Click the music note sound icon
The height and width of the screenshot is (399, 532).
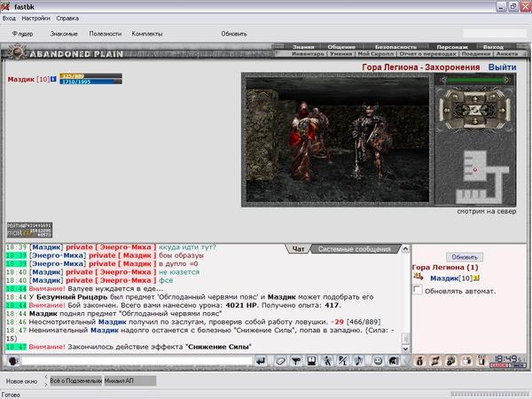359,361
